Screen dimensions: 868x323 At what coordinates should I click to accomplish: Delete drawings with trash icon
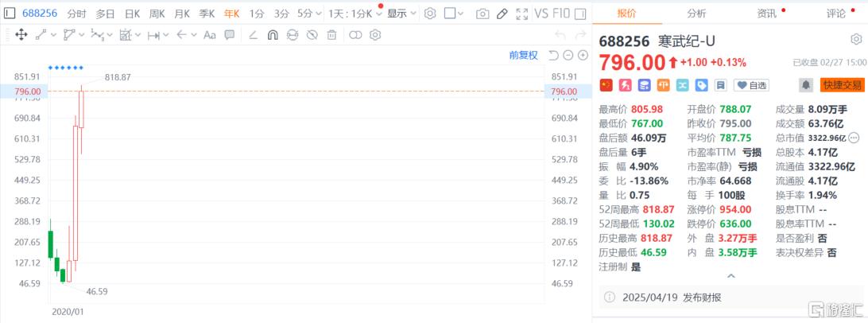(331, 36)
